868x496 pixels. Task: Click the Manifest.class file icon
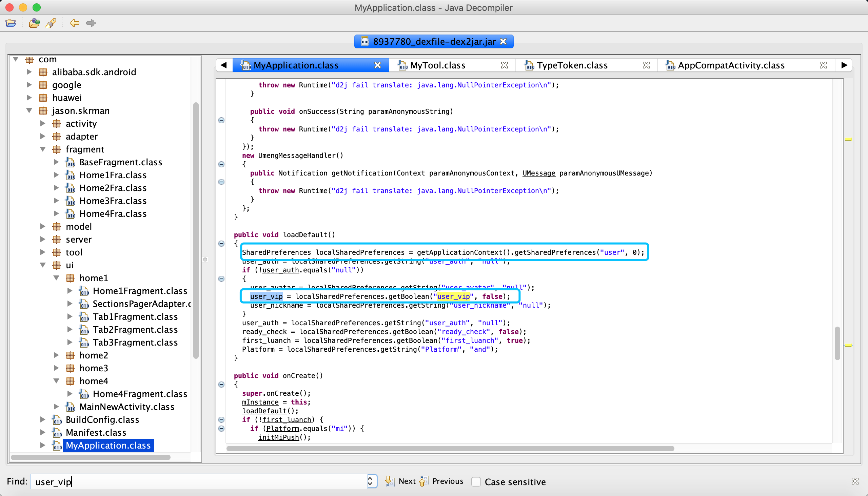(57, 433)
